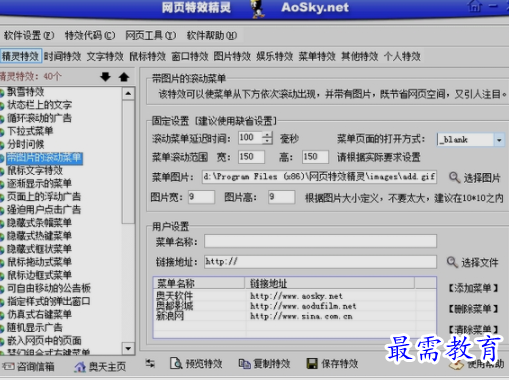
Task: Click the 菜单名称 column header
Action: pos(199,284)
